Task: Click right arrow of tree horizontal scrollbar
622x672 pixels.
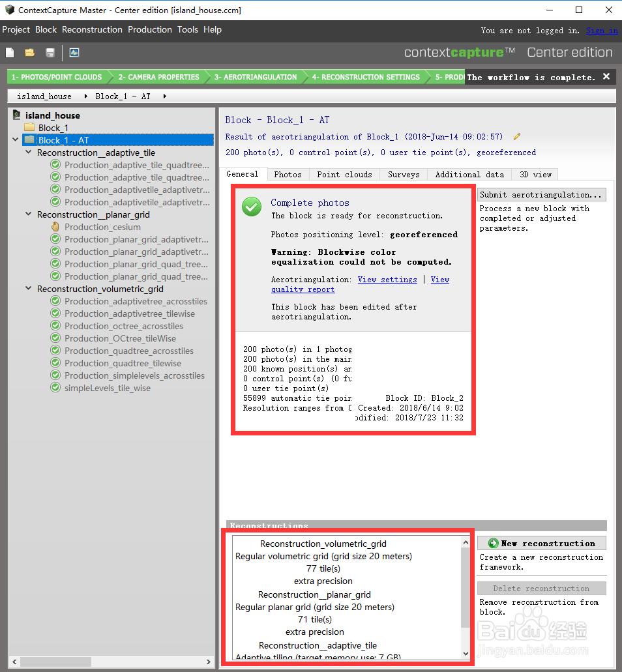Action: coord(209,662)
